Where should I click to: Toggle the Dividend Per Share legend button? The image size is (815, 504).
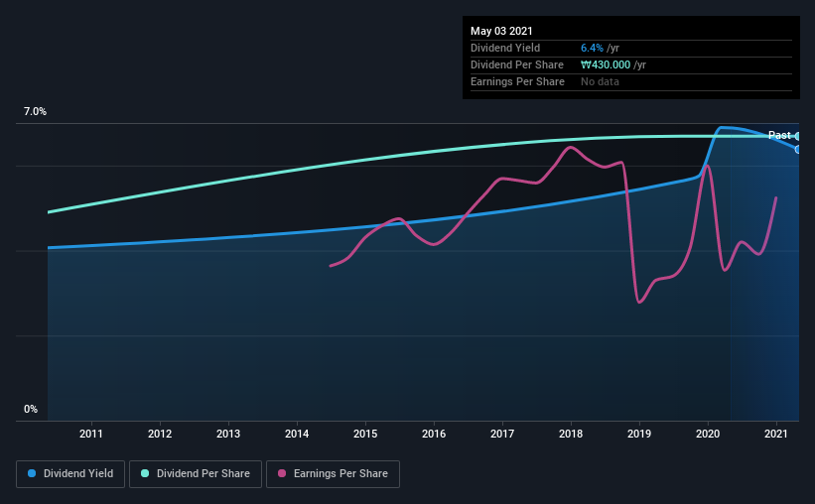pos(196,474)
